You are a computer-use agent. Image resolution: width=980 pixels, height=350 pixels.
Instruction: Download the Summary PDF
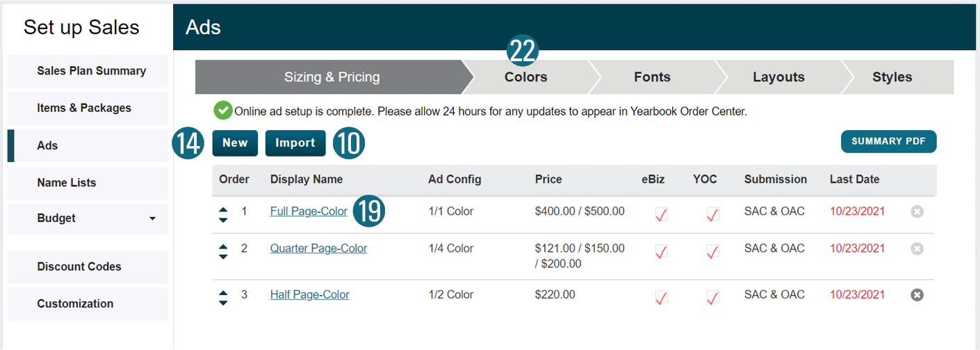coord(888,141)
